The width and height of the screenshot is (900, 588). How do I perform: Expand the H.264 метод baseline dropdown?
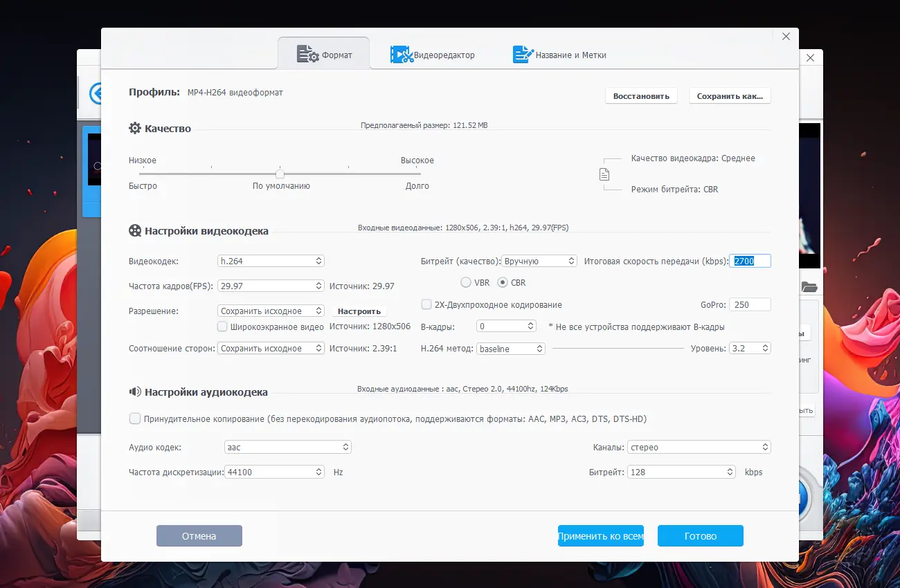(511, 349)
